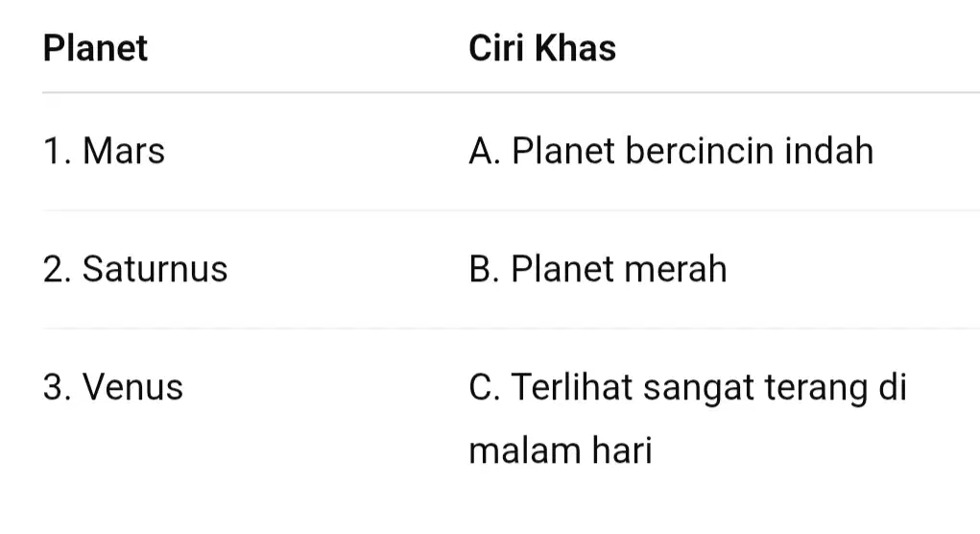The height and width of the screenshot is (534, 980).
Task: Click the letter B. option label
Action: point(485,269)
